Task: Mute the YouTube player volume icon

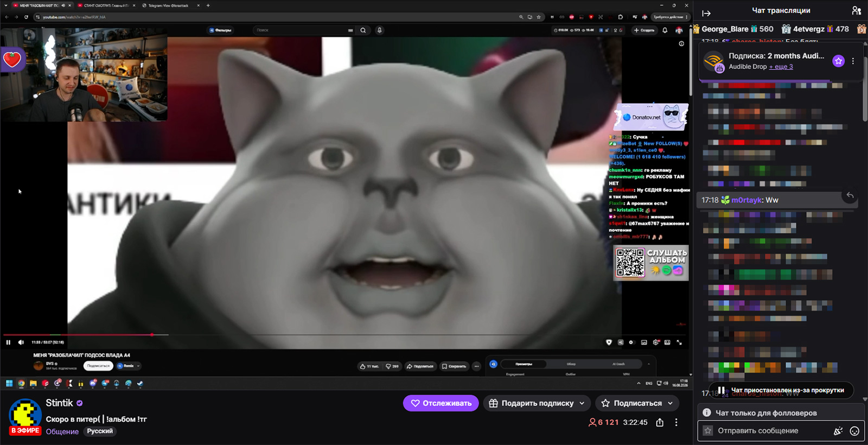Action: click(21, 342)
